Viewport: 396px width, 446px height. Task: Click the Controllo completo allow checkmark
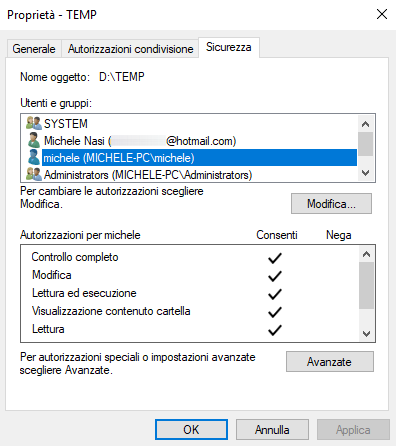(275, 258)
